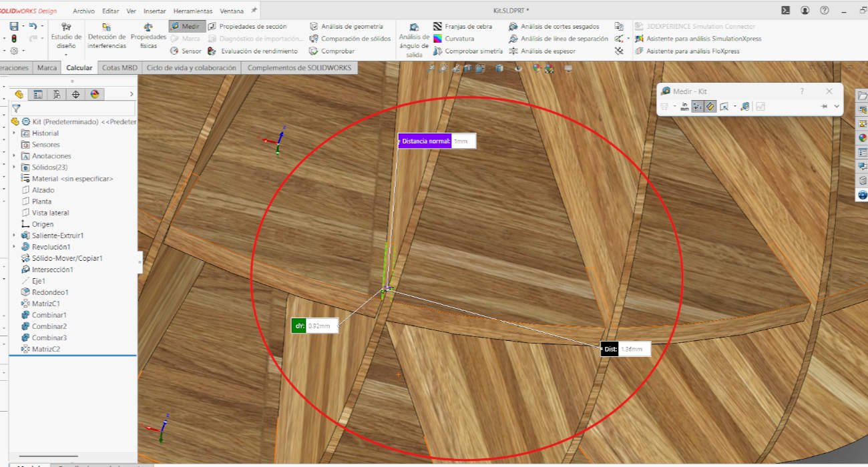Screen dimensions: 868x467
Task: Pin the Medir dialog with pushpin
Action: click(x=824, y=106)
